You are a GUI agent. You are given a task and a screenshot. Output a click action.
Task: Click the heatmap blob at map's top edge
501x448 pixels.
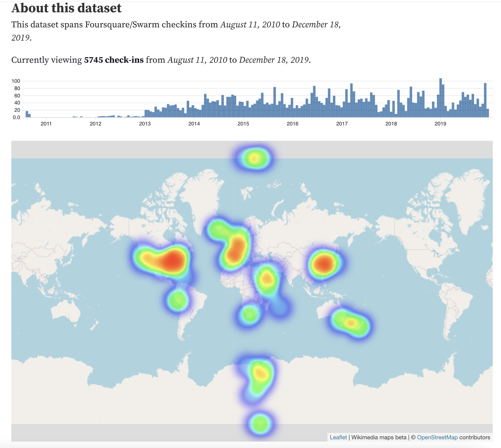pos(255,158)
